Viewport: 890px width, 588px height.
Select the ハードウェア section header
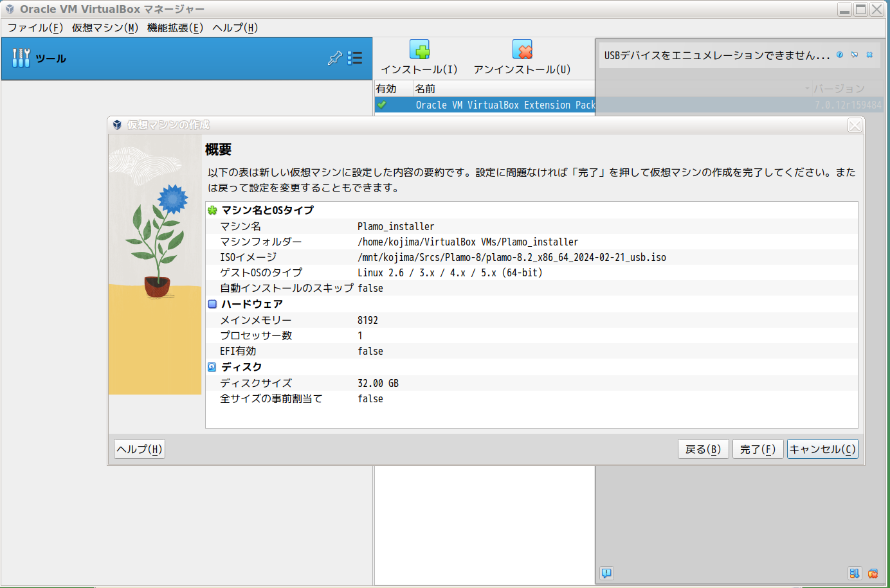[252, 304]
